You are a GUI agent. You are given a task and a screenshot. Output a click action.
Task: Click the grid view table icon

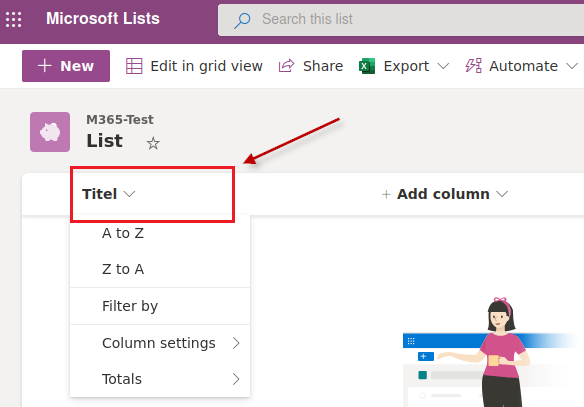point(134,66)
